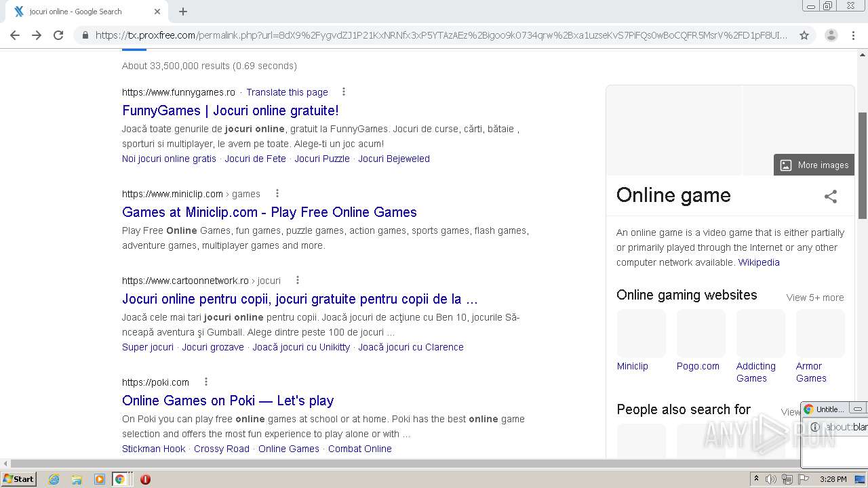Open the volume speaker tray icon
The image size is (868, 488).
[771, 479]
